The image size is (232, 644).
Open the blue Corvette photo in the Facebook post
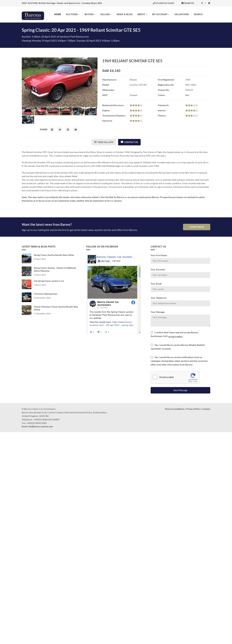click(x=112, y=282)
